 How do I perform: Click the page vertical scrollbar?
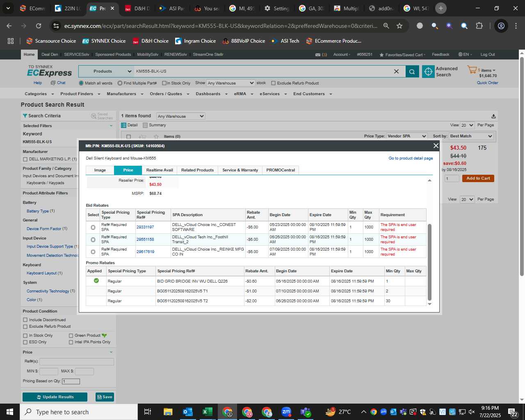(x=522, y=166)
